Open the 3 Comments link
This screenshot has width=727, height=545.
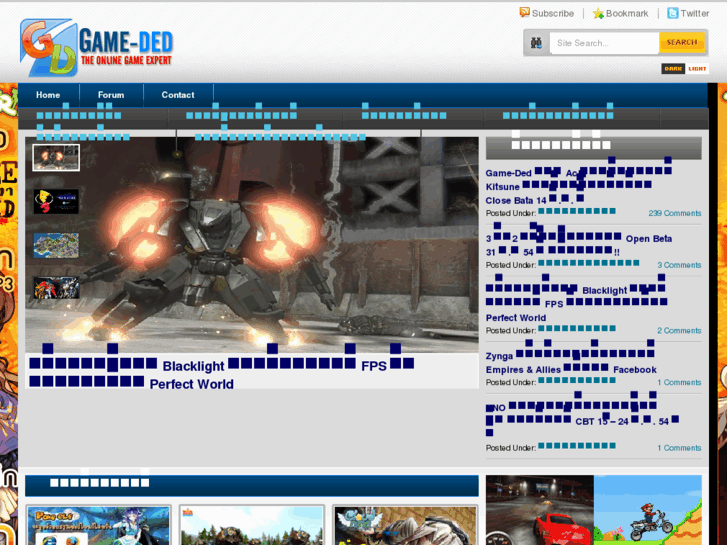[679, 265]
